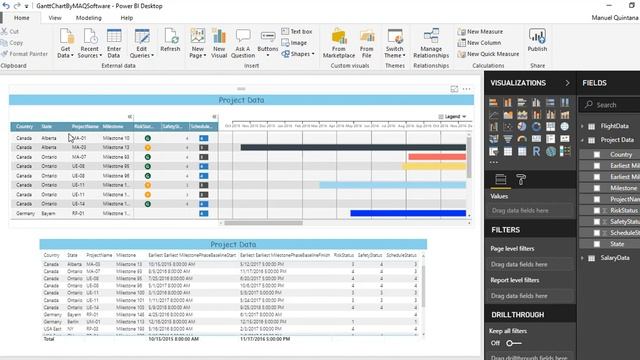Select the R script visual
640x360 pixels.
pos(536,151)
